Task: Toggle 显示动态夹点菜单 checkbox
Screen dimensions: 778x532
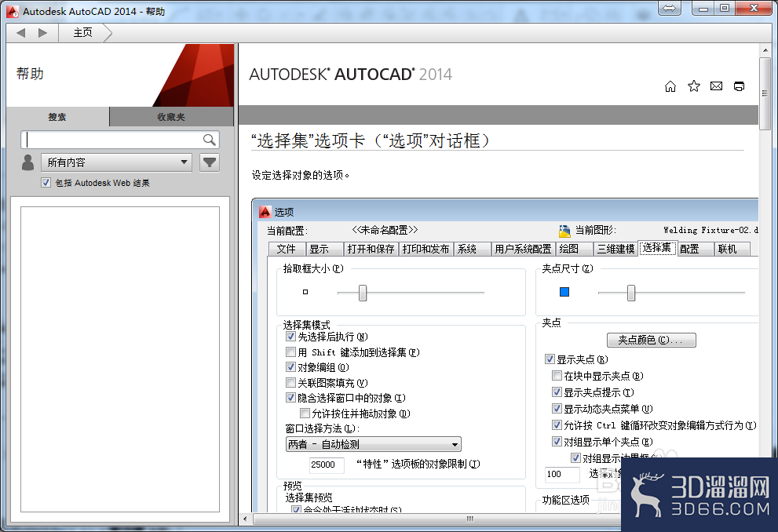Action: [557, 409]
